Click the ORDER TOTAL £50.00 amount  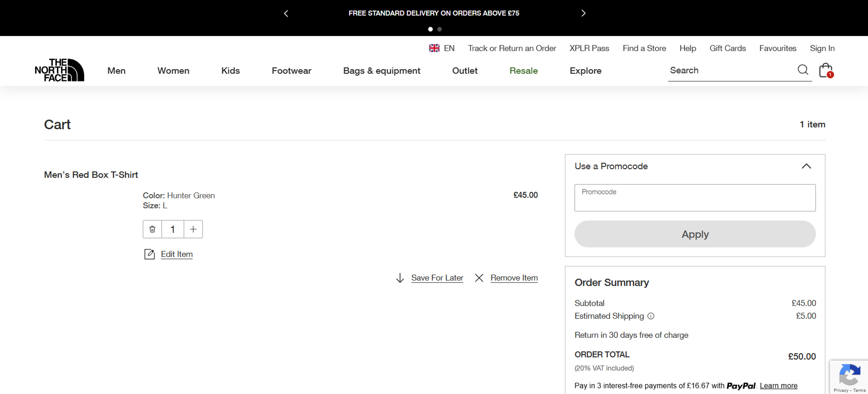(802, 356)
